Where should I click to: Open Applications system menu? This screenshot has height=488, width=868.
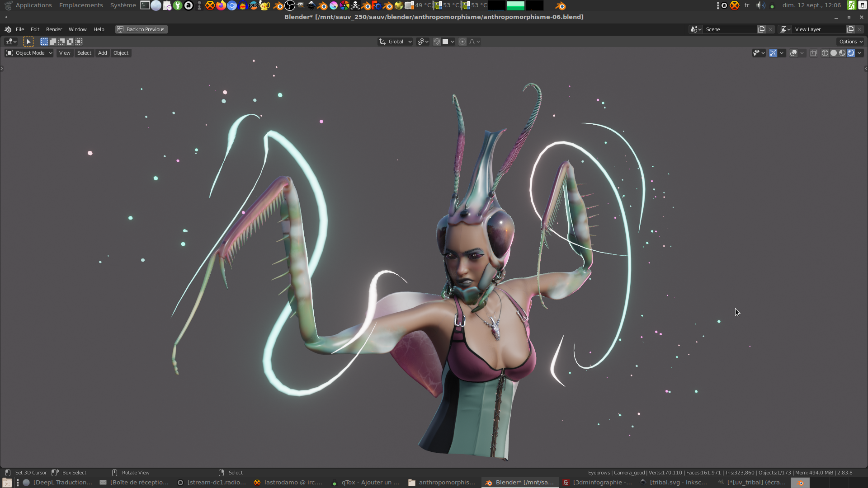[33, 5]
